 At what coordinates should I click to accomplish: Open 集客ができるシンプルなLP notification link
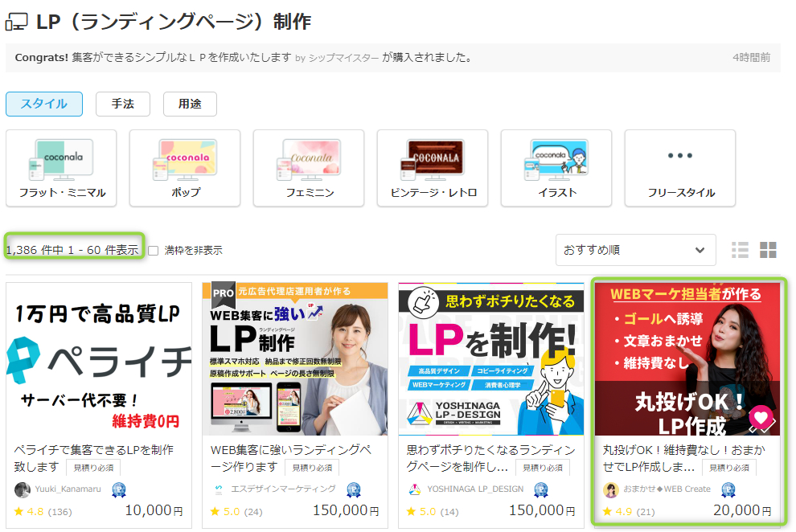pyautogui.click(x=182, y=57)
